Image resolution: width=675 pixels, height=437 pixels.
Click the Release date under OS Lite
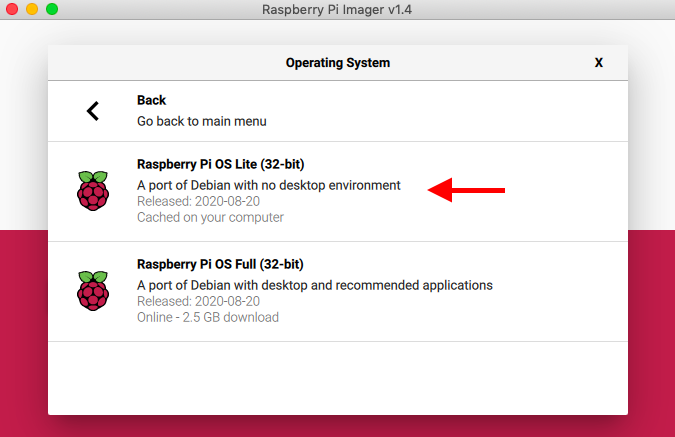tap(198, 201)
